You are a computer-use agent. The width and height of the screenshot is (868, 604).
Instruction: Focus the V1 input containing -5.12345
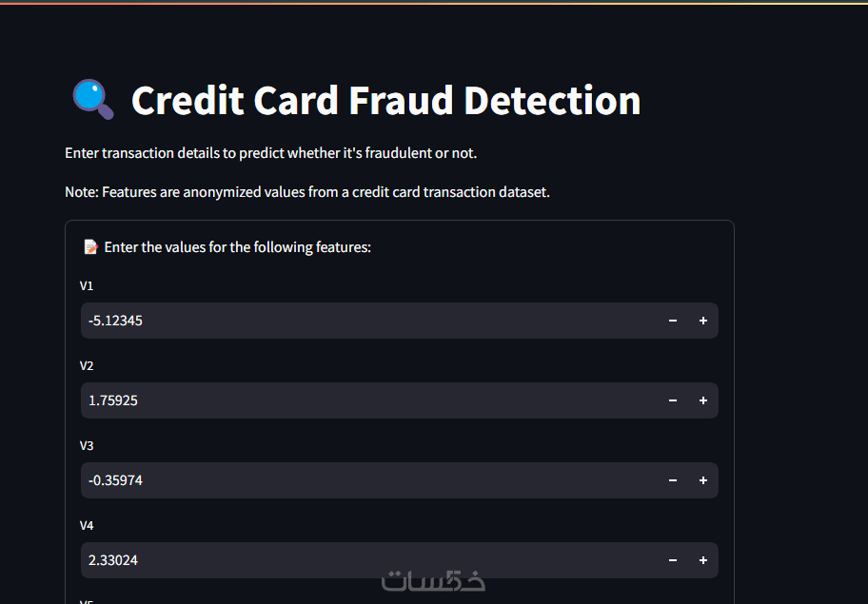[362, 321]
